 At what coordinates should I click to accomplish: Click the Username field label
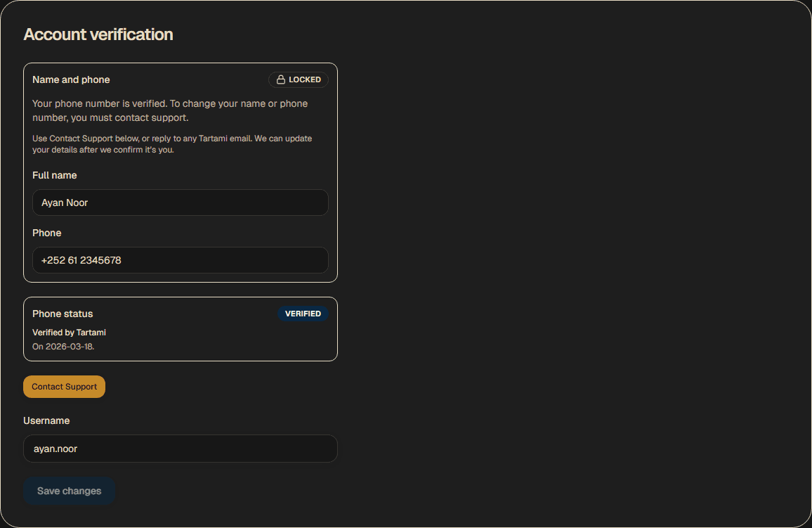[x=46, y=420]
